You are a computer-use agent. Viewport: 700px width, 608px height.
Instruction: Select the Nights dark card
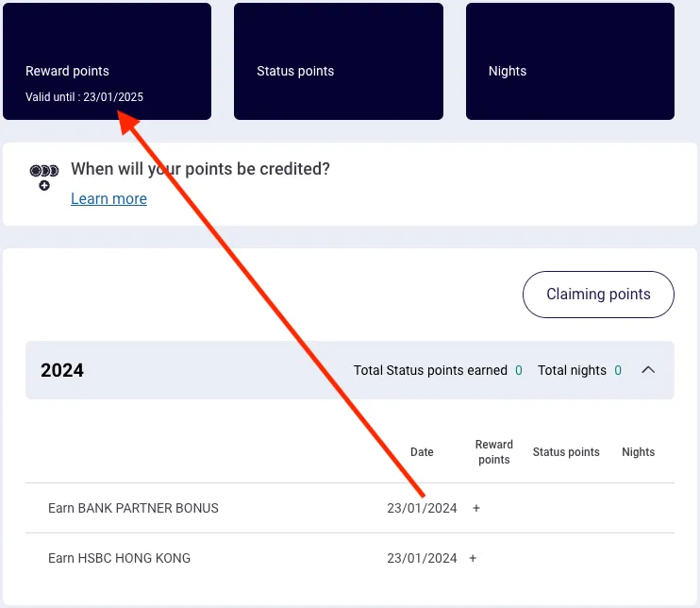tap(570, 61)
